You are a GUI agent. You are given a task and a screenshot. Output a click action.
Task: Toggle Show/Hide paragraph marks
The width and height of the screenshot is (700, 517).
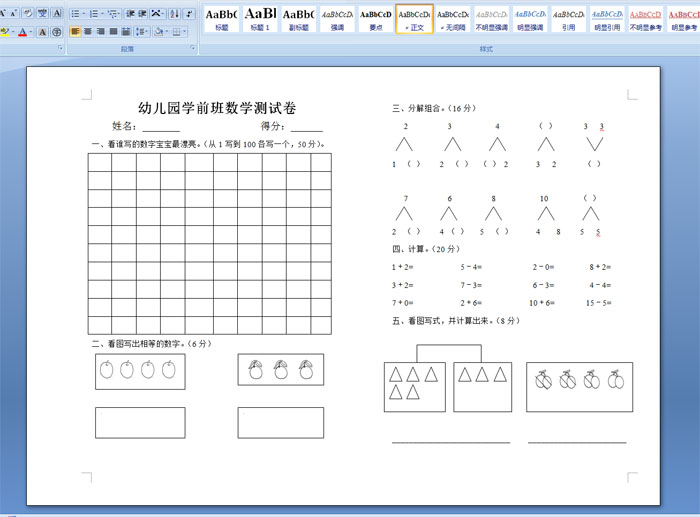[189, 13]
